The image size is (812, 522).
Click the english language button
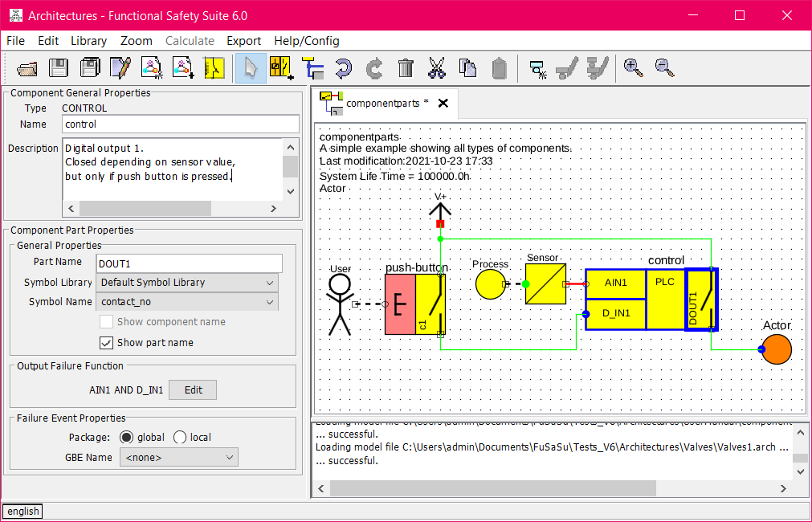(x=22, y=512)
